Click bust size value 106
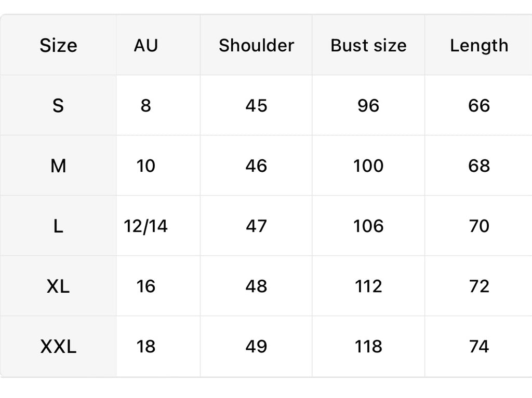532x398 pixels. [x=368, y=226]
